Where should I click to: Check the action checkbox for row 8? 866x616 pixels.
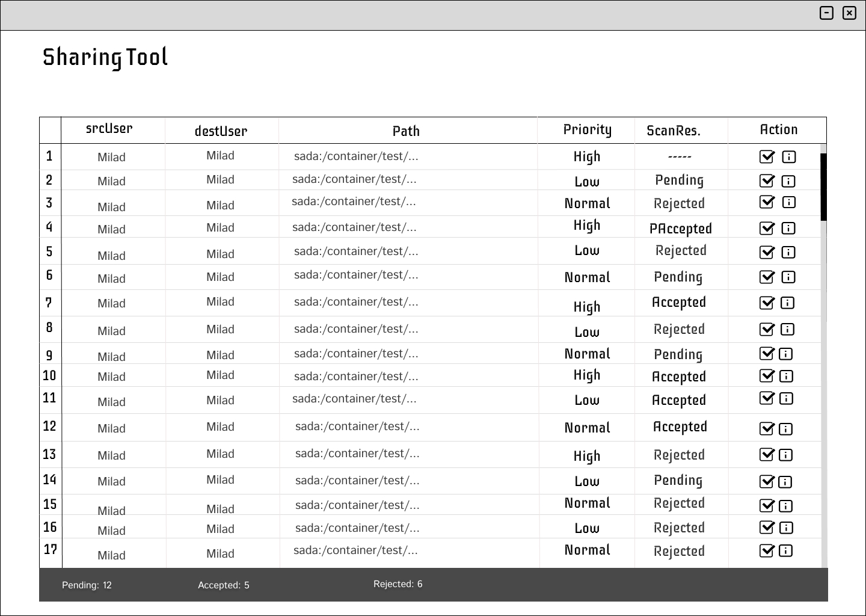point(767,329)
